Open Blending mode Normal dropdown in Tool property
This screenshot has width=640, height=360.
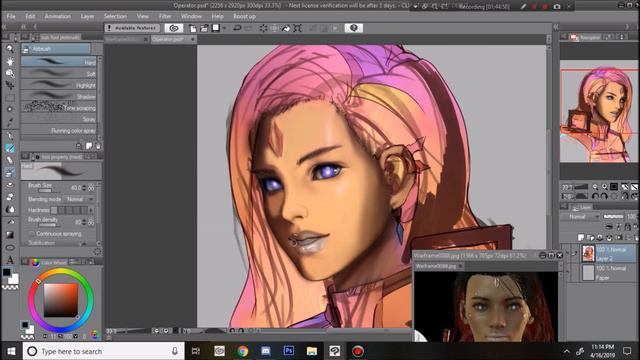coord(80,199)
